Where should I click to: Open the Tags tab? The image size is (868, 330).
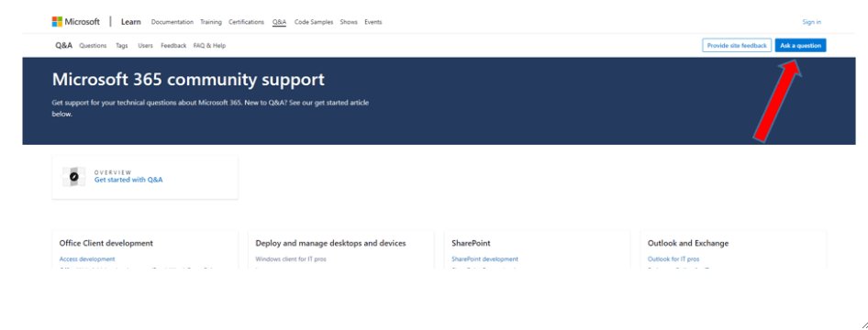point(122,46)
